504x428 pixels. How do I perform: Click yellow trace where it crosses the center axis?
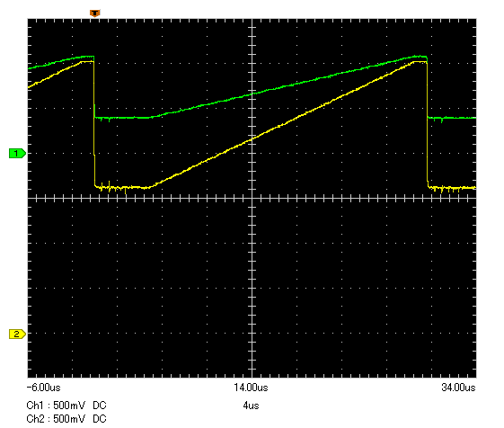(252, 138)
